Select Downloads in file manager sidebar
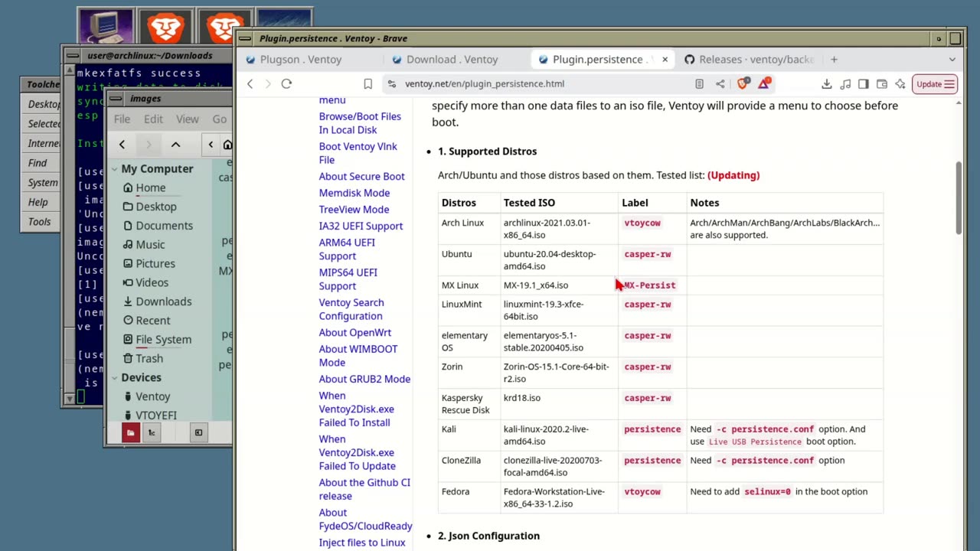 tap(157, 302)
